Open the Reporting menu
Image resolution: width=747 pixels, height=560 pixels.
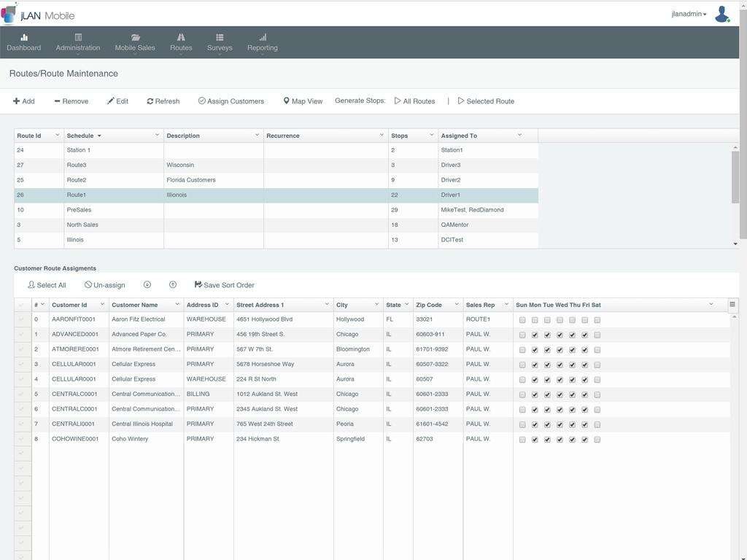(x=262, y=42)
